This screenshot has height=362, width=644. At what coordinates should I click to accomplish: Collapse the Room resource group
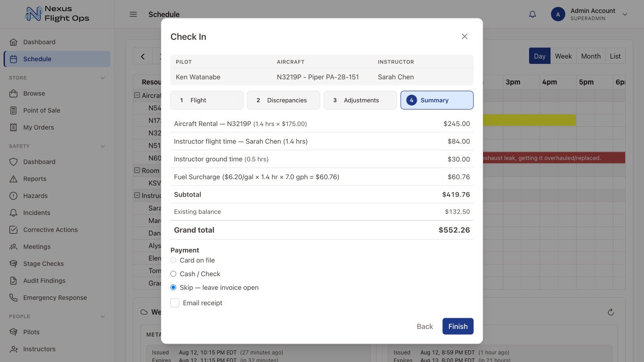(x=137, y=170)
